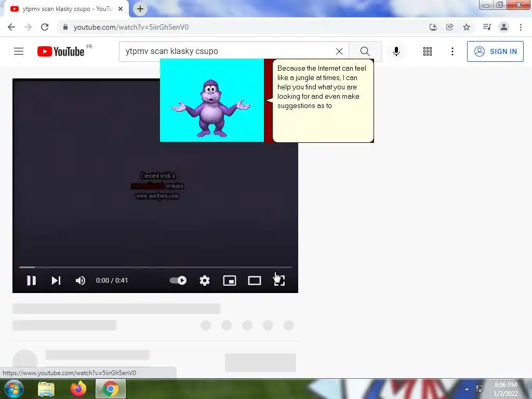Viewport: 532px width, 399px height.
Task: Click the Chrome address bar URL
Action: [131, 27]
